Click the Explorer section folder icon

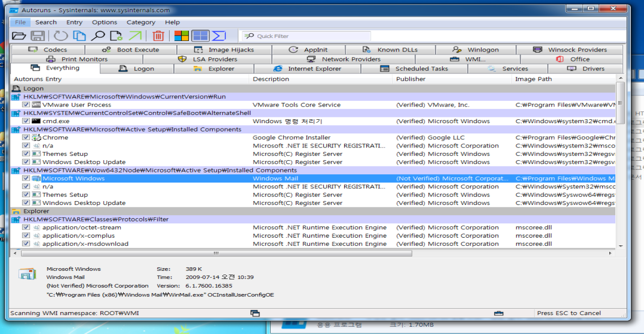(16, 211)
